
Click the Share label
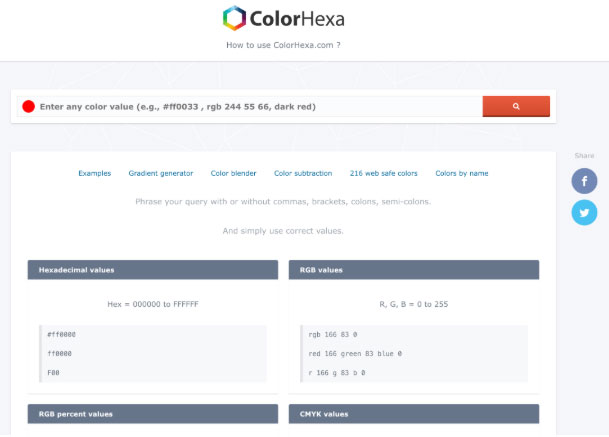584,155
